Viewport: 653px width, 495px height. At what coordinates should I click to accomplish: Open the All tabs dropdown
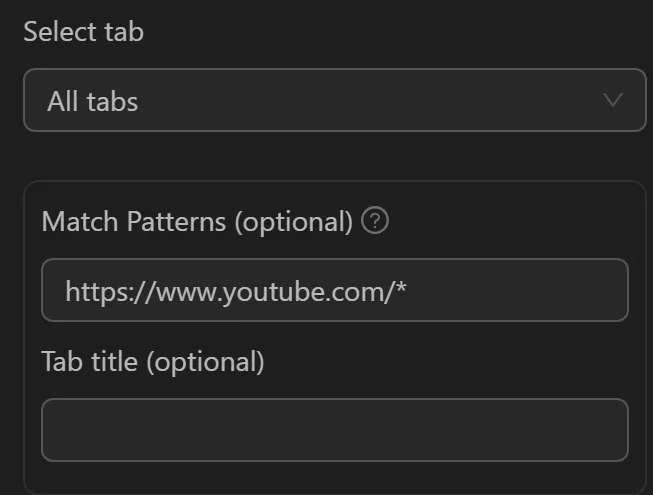(x=334, y=100)
